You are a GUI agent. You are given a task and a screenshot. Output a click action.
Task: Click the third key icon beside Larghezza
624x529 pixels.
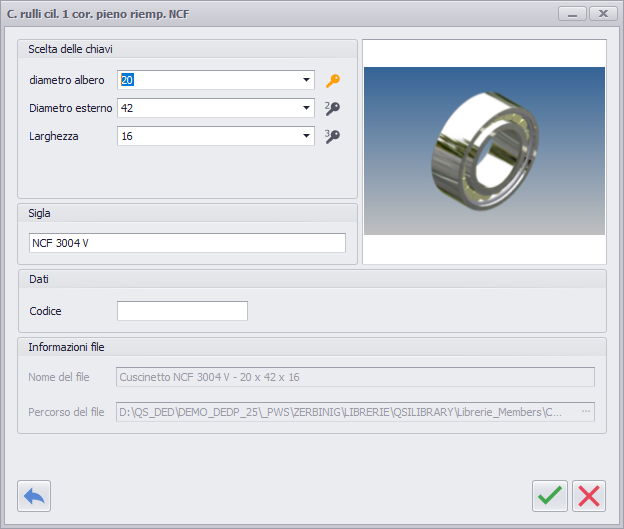coord(332,136)
